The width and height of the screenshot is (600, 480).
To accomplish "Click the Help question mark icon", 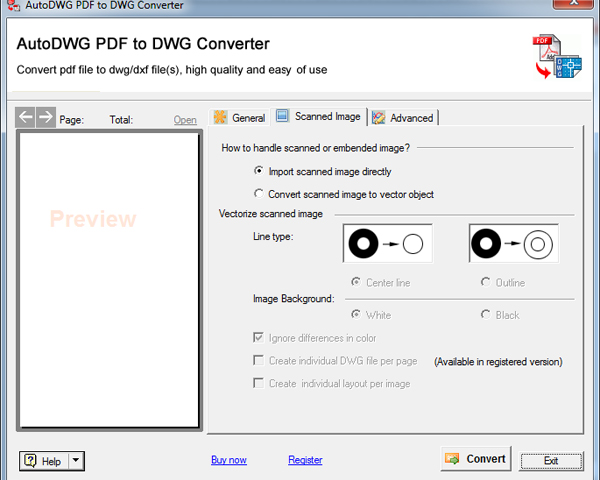I will 30,460.
